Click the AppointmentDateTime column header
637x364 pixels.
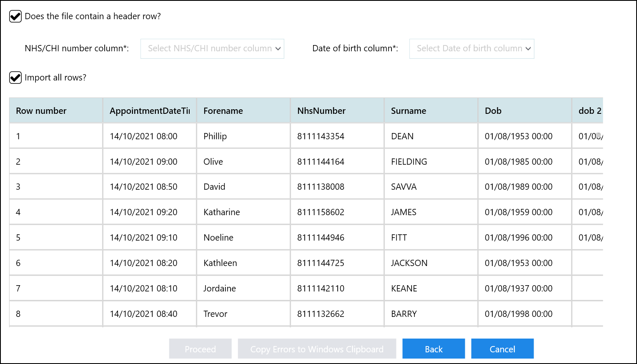click(x=149, y=111)
